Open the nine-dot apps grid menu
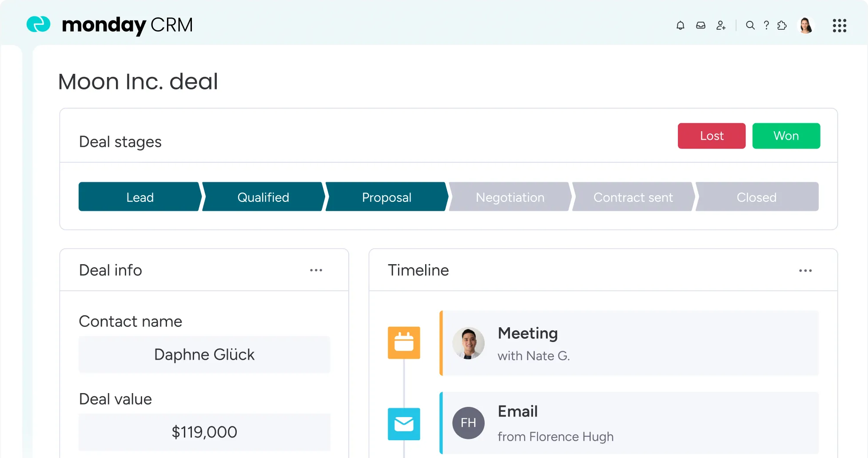The image size is (868, 458). click(839, 25)
